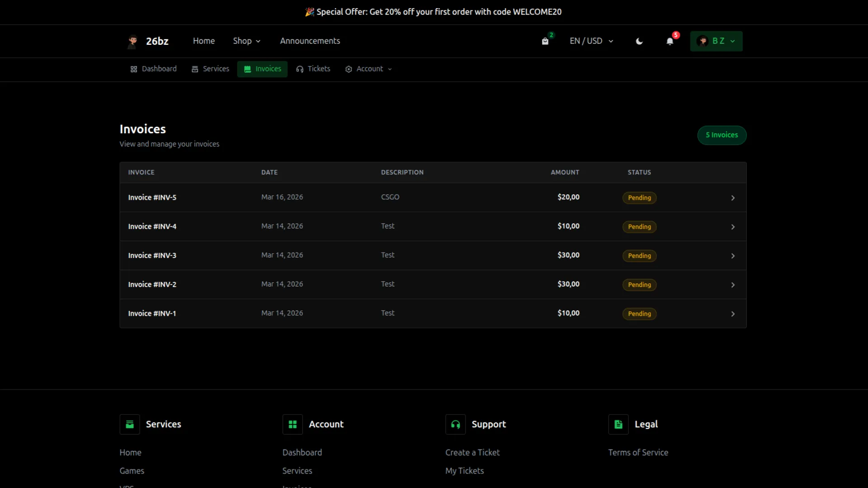This screenshot has width=868, height=488.
Task: Click the 26bz logo avatar
Action: click(132, 41)
